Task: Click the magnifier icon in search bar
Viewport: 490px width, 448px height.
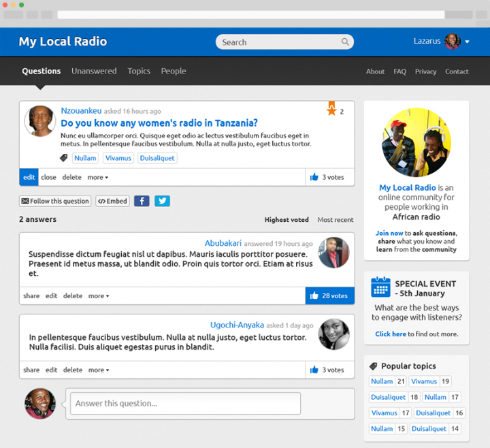Action: [x=346, y=42]
